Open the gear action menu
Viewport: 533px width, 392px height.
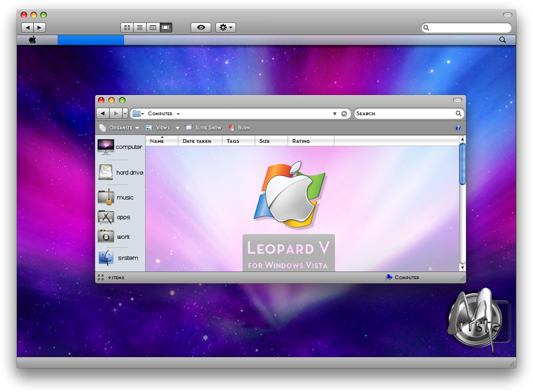(x=226, y=28)
